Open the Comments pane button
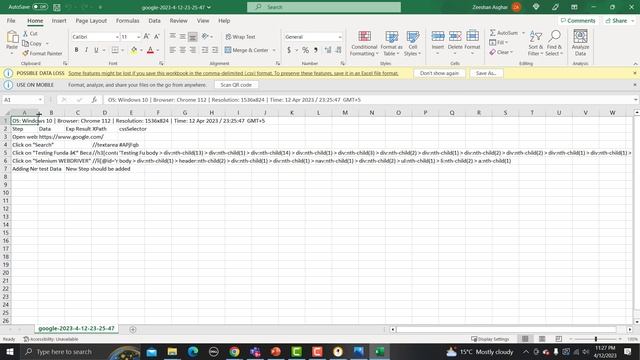 (x=578, y=21)
